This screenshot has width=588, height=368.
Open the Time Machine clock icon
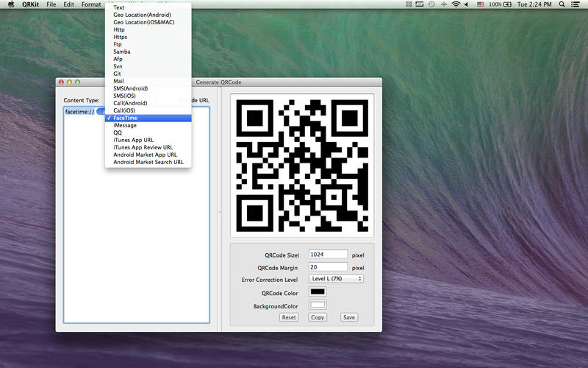point(431,4)
